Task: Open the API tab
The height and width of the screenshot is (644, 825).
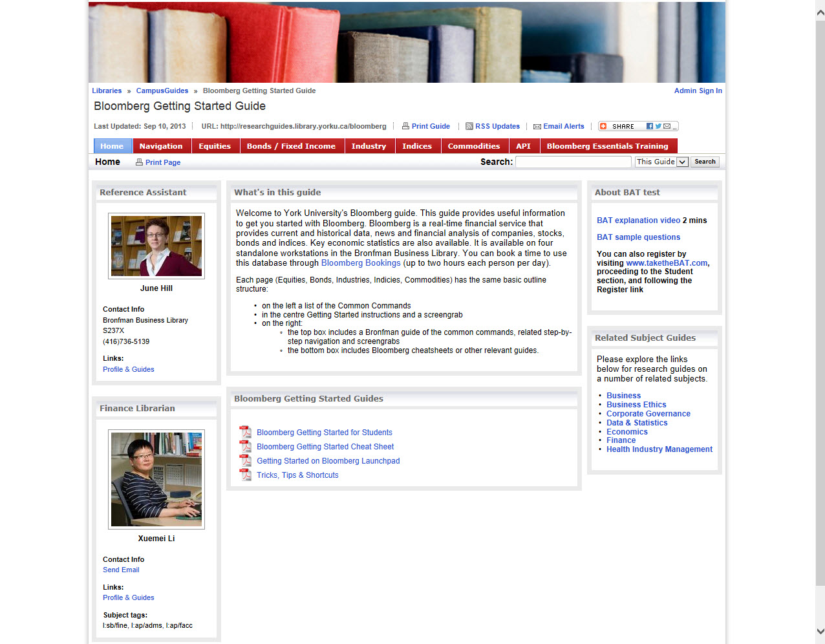Action: [524, 146]
